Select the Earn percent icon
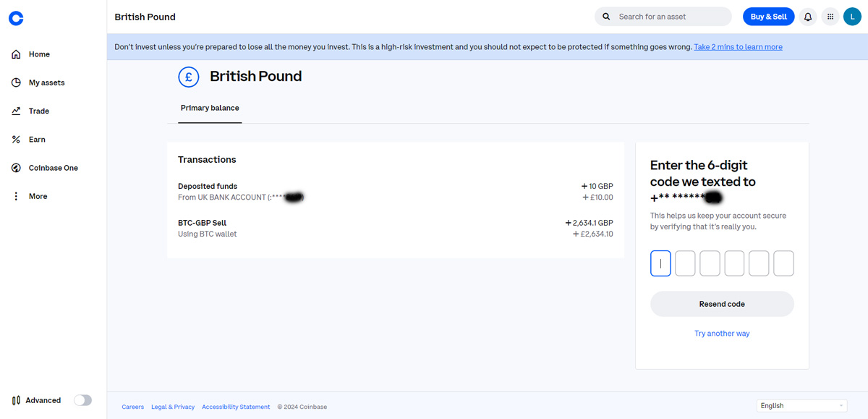The image size is (868, 419). point(16,139)
